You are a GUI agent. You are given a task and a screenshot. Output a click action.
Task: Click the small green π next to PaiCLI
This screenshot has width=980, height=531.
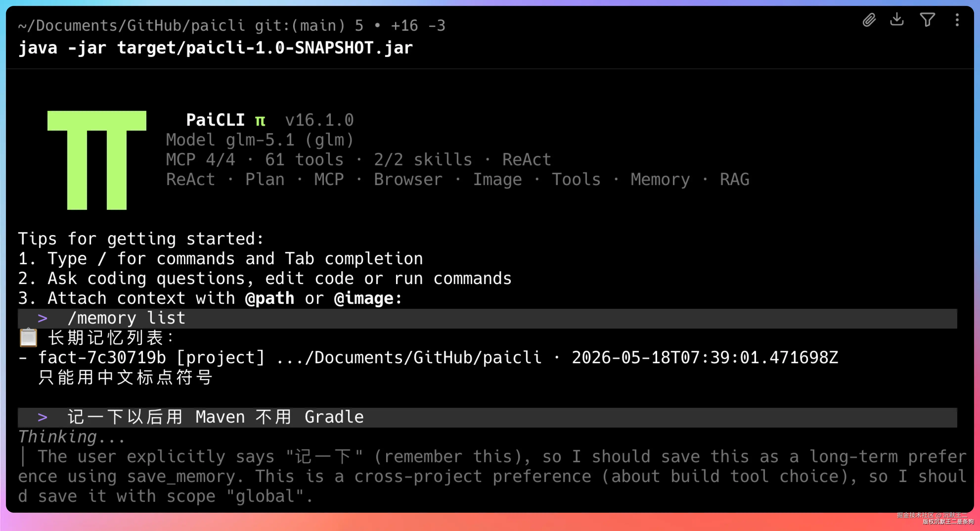[x=260, y=121]
